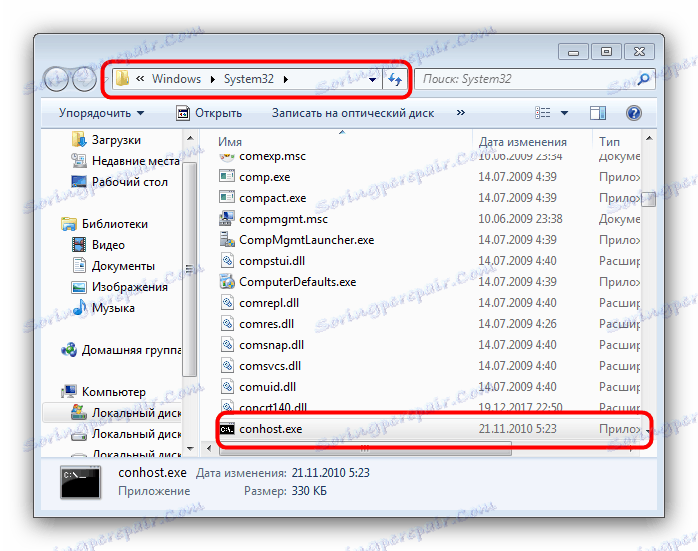Click the ComputerDefaults.exe icon
This screenshot has height=551, width=698.
pos(227,281)
